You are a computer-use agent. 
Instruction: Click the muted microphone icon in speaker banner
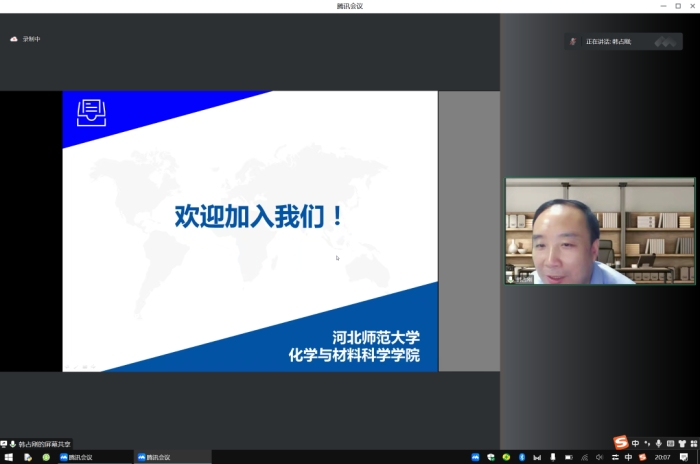tap(573, 41)
